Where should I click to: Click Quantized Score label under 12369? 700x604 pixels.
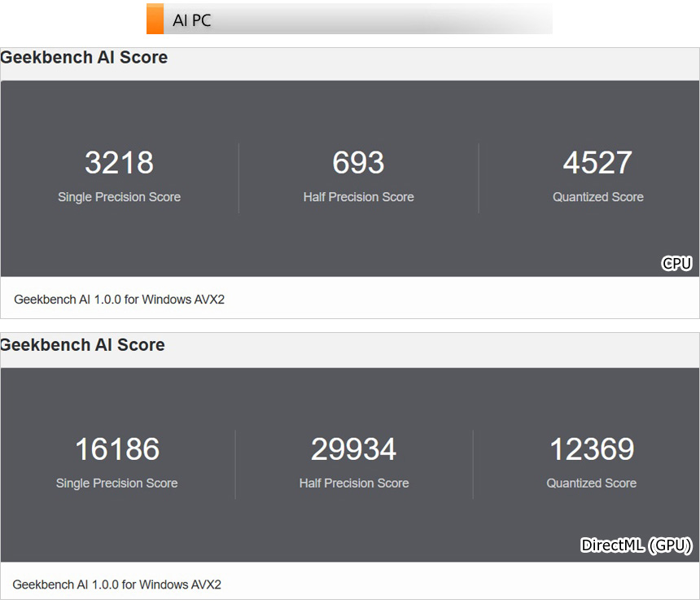click(x=591, y=484)
